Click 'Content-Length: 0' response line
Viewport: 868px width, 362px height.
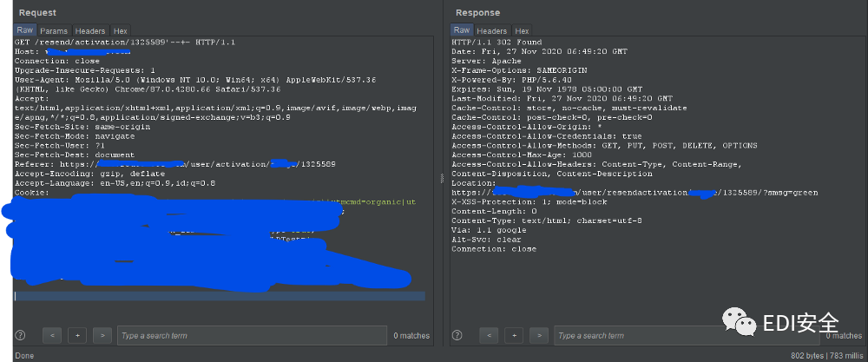(494, 212)
